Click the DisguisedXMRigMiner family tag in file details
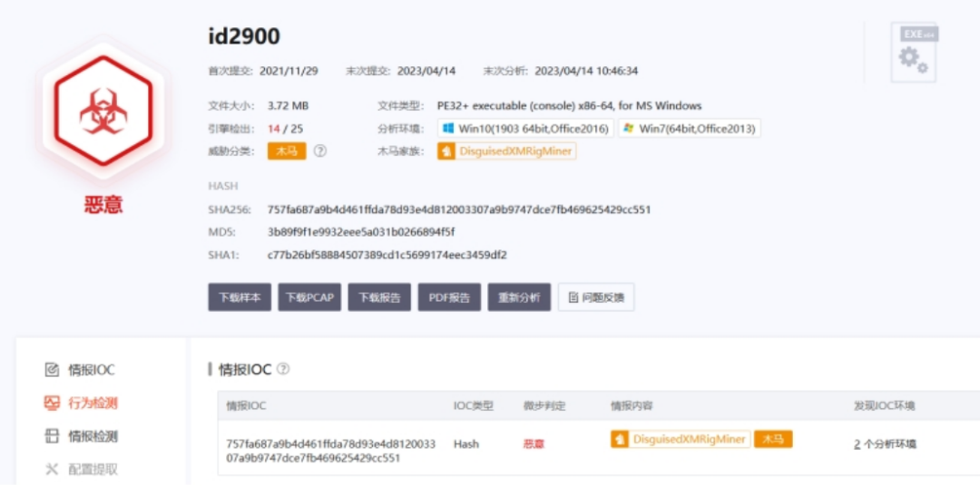This screenshot has width=980, height=486. pos(507,151)
